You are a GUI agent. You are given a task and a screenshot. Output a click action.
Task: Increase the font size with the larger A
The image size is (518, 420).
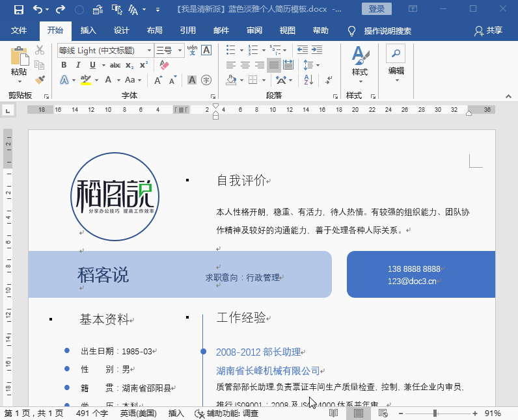(158, 80)
